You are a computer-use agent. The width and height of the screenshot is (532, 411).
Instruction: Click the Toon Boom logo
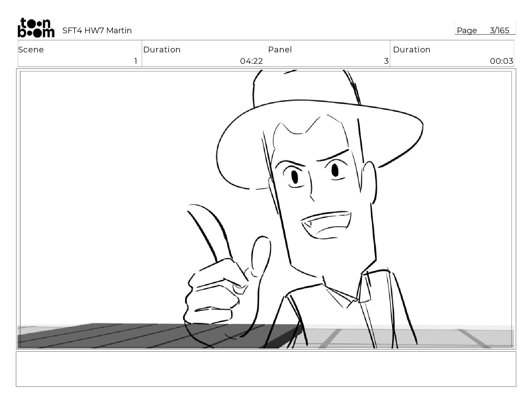click(36, 28)
